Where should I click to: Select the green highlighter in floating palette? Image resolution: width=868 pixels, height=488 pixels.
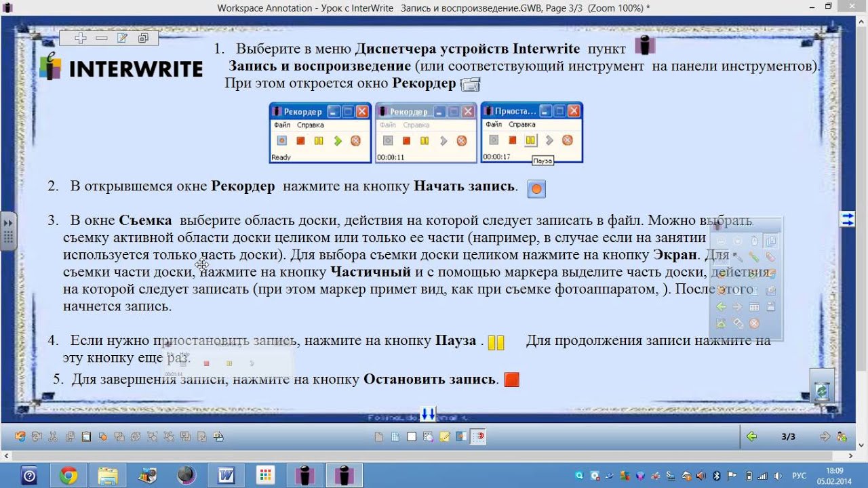[754, 258]
